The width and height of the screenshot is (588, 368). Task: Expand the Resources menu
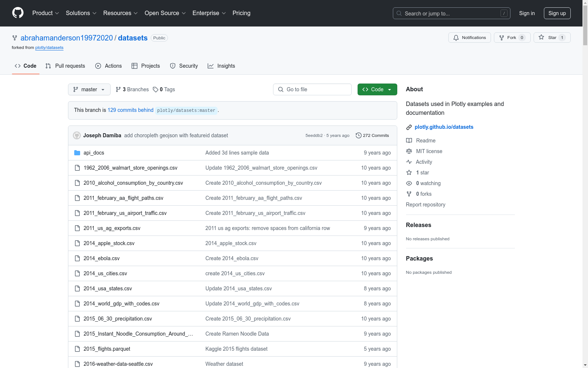(x=121, y=13)
